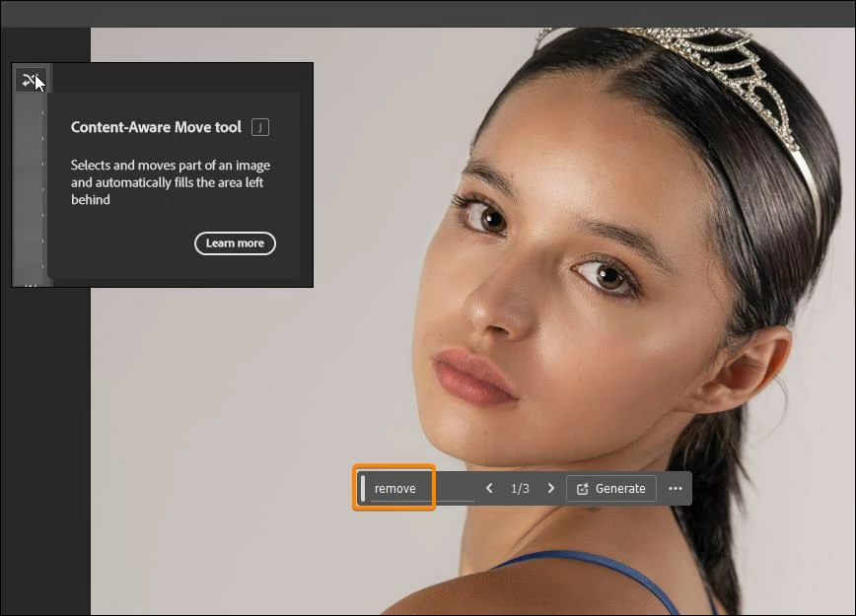The height and width of the screenshot is (616, 856).
Task: Click the J shortcut key badge
Action: [x=260, y=127]
